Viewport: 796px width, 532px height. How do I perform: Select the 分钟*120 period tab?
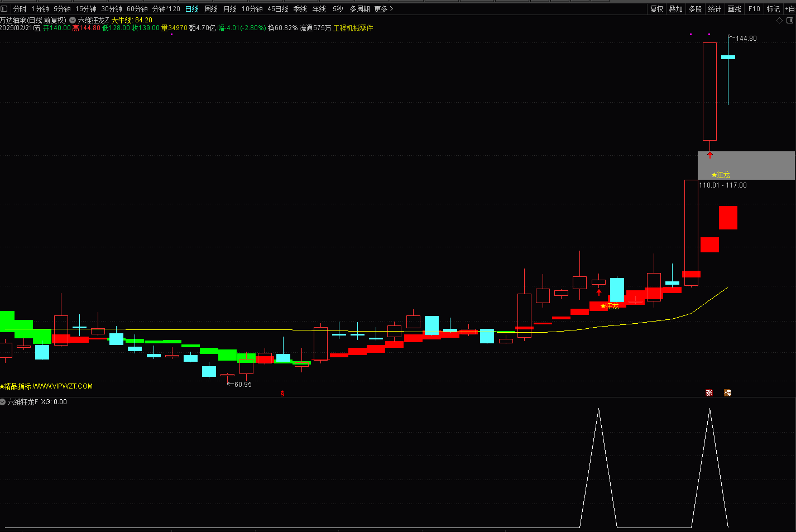(x=166, y=9)
